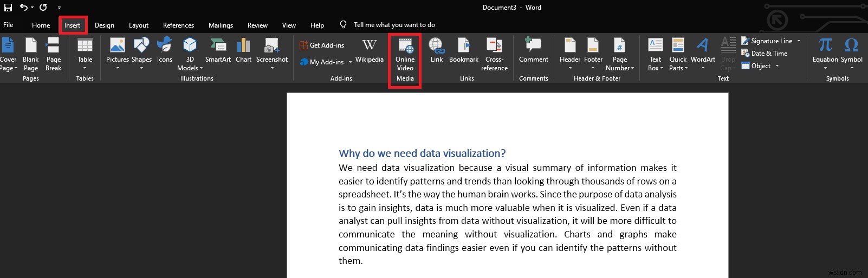The height and width of the screenshot is (278, 868).
Task: Save the document with the floppy icon
Action: tap(8, 8)
